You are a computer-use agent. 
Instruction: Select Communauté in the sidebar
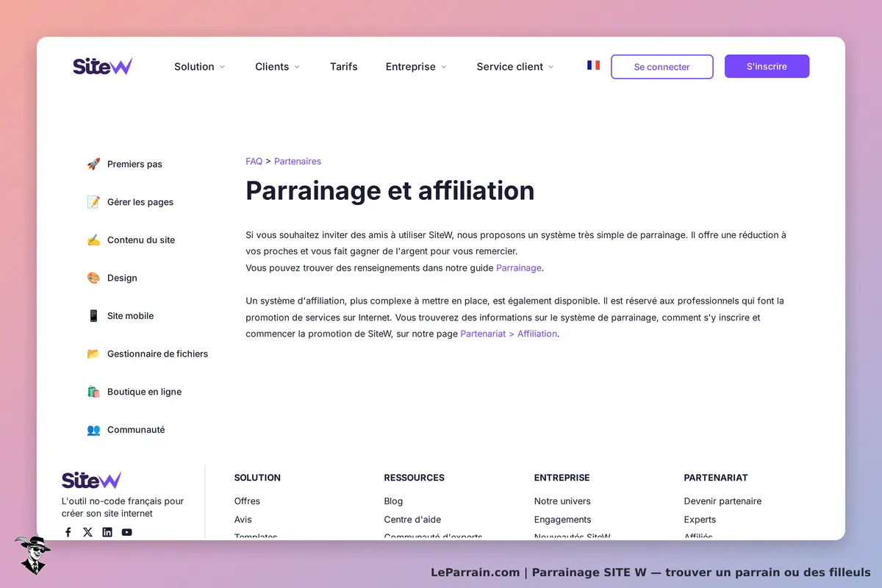tap(136, 430)
